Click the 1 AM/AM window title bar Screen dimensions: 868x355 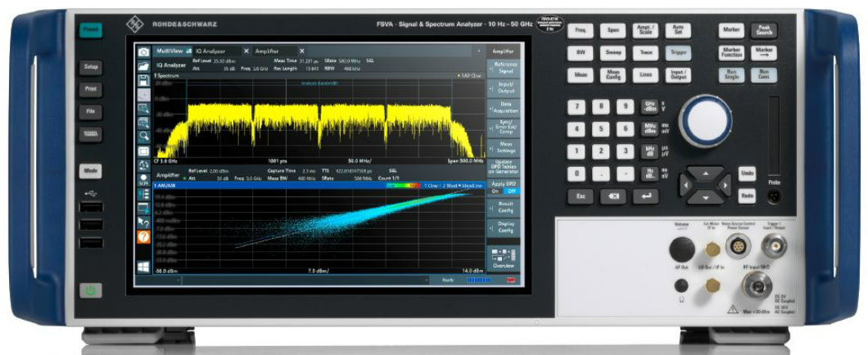coord(319,186)
